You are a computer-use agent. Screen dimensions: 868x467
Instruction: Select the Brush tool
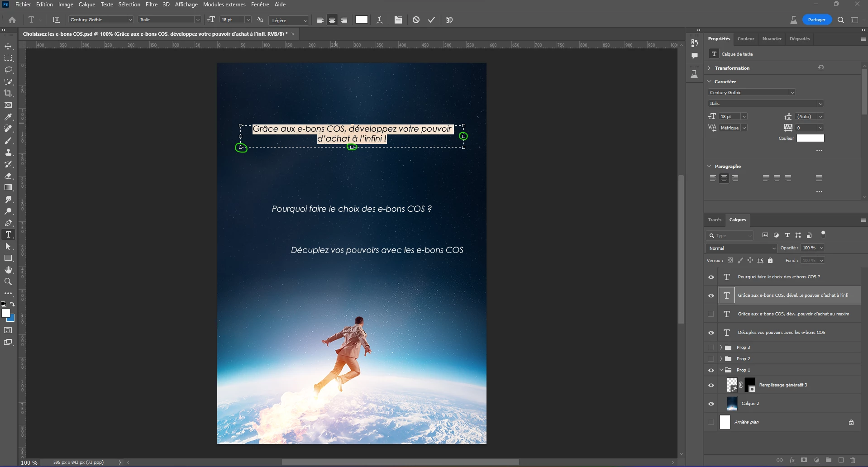pos(8,141)
